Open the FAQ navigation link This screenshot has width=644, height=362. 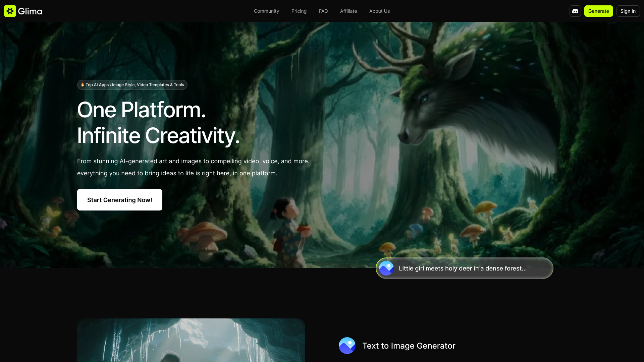click(323, 11)
